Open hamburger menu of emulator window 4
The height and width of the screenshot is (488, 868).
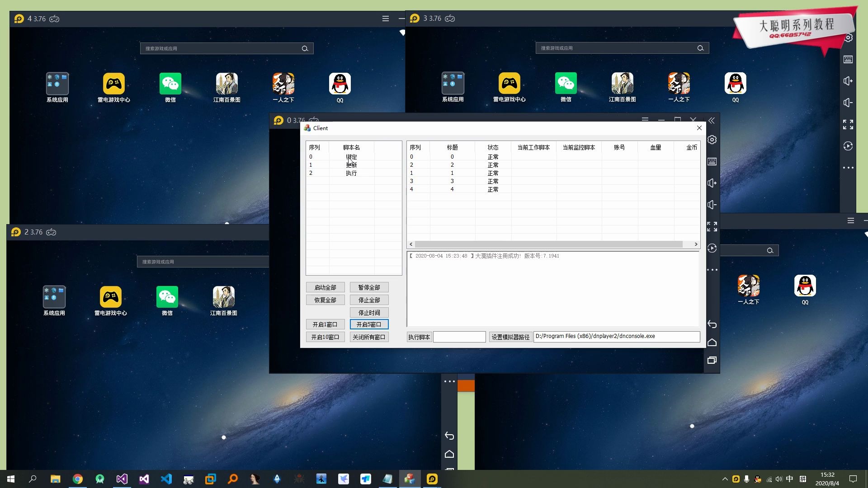point(385,19)
